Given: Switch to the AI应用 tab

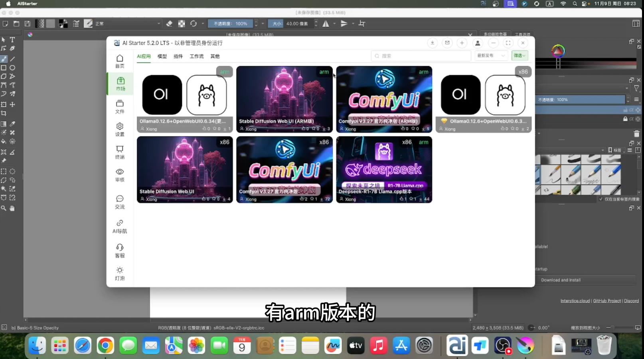Looking at the screenshot, I should (x=144, y=56).
